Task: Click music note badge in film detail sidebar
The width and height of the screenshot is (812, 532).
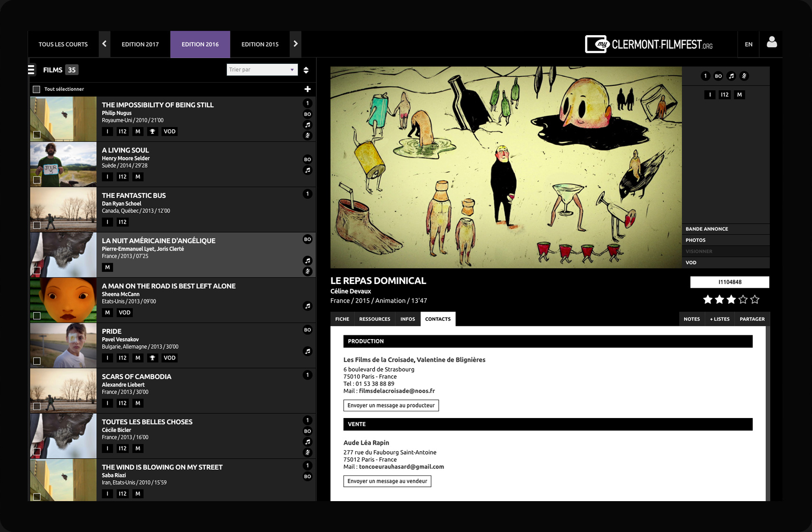Action: [731, 76]
